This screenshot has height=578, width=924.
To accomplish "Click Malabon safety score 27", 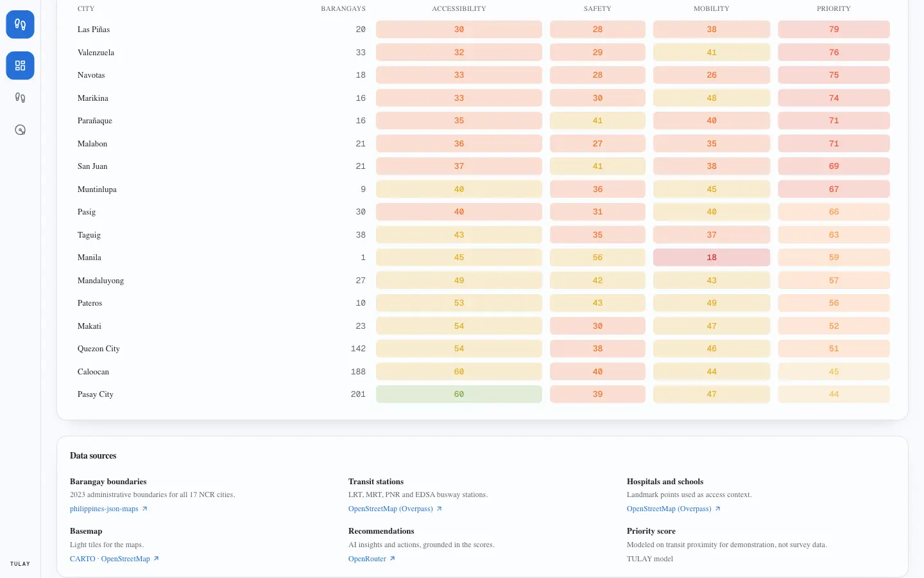I will point(597,144).
